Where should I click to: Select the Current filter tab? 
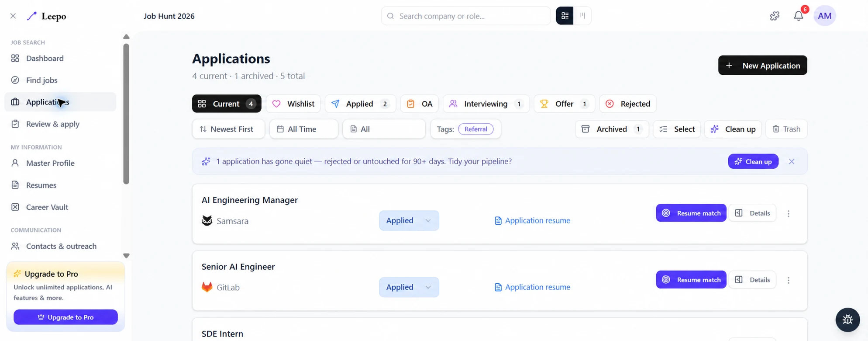(227, 104)
